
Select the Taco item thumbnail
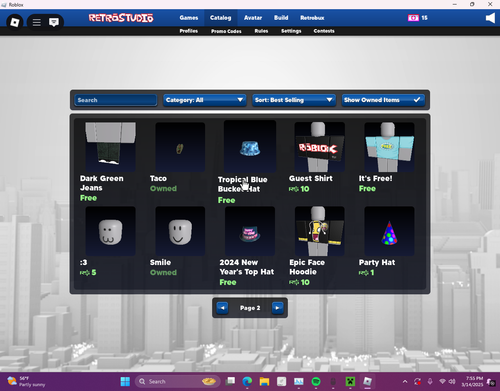[x=180, y=147]
